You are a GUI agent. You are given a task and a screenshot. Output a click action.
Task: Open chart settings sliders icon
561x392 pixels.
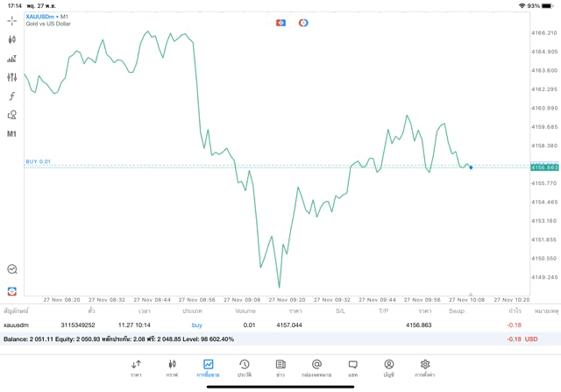12,77
